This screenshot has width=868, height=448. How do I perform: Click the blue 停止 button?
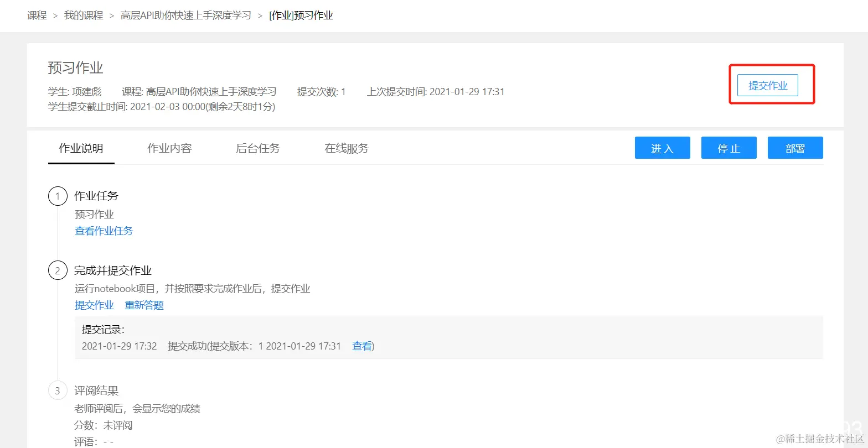coord(728,148)
